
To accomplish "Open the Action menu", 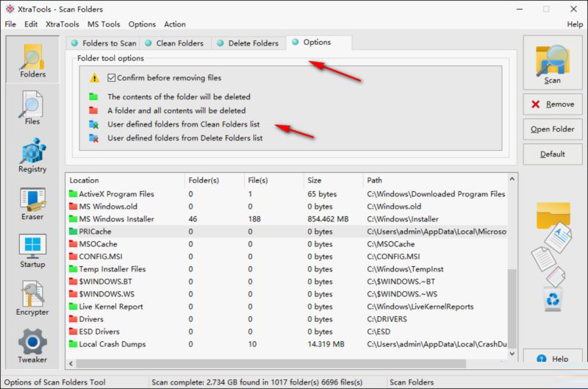I will 175,24.
